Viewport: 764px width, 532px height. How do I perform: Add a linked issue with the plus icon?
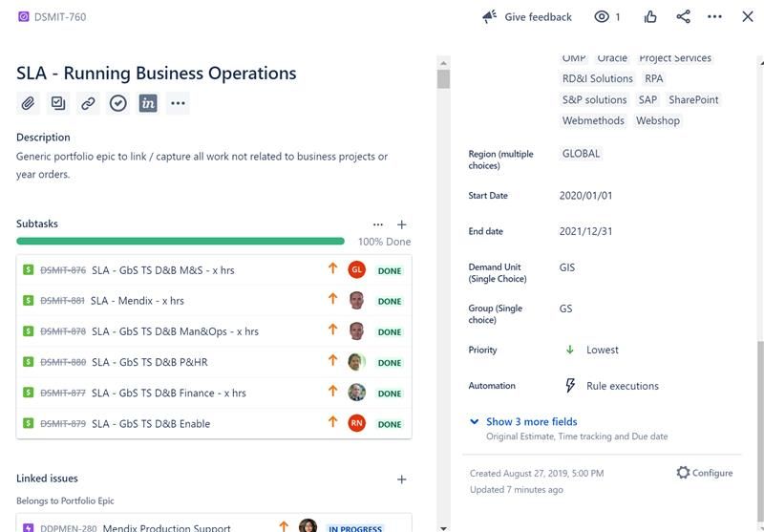[x=401, y=479]
